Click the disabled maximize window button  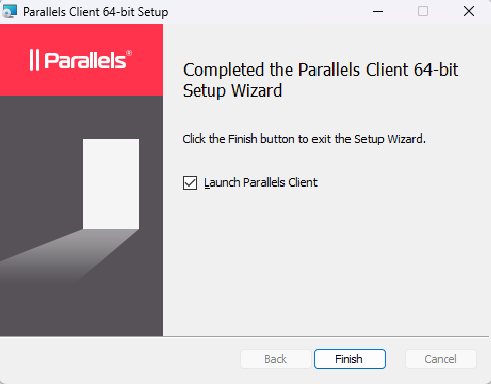(423, 11)
